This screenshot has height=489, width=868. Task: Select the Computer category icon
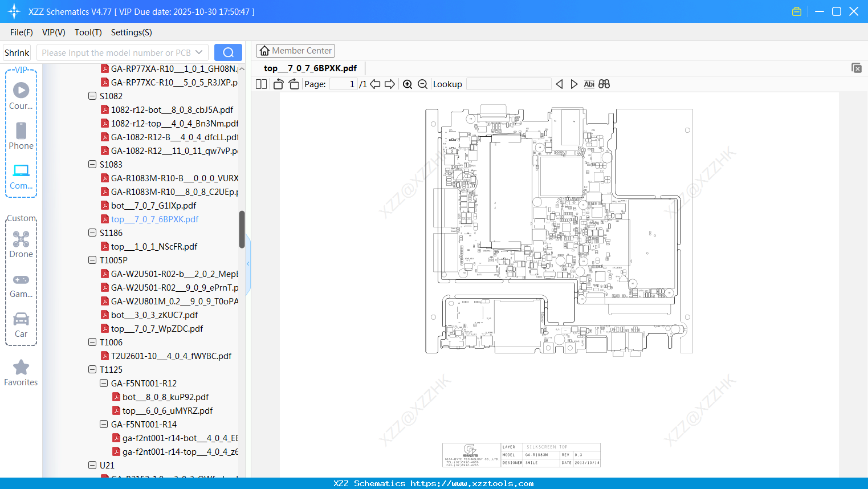pyautogui.click(x=21, y=176)
